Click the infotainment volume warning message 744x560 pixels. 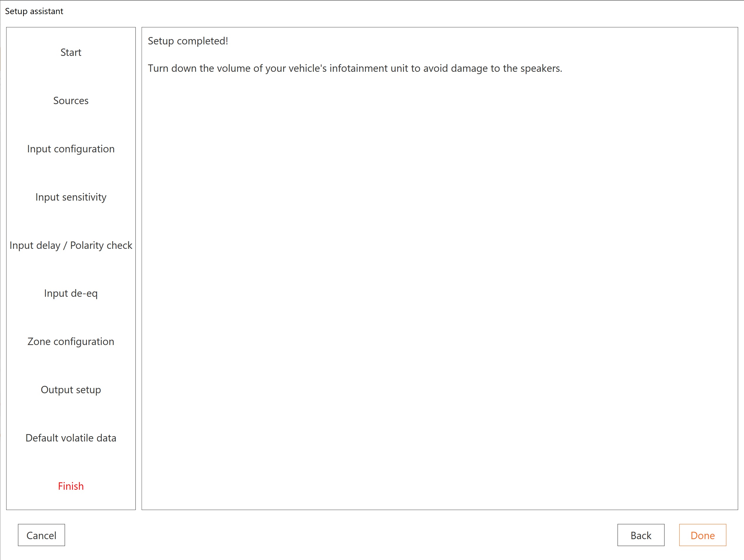point(354,68)
